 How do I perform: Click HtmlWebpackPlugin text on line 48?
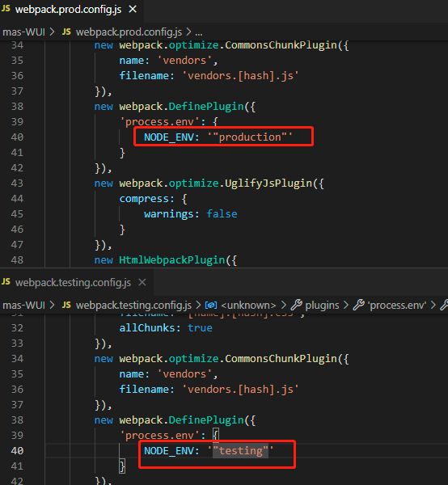coord(172,260)
